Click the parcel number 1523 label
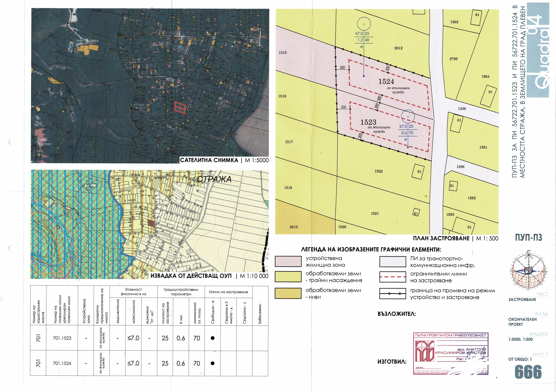This screenshot has height=392, width=556. (368, 122)
